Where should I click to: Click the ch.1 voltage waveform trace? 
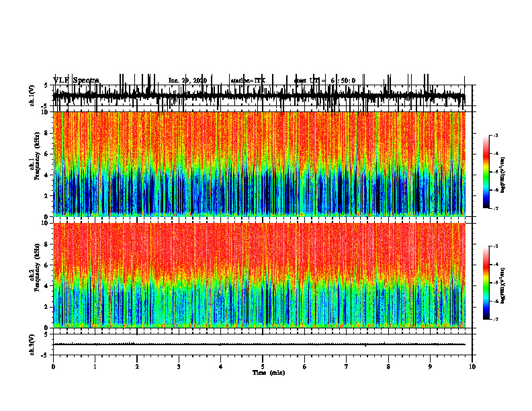259,96
